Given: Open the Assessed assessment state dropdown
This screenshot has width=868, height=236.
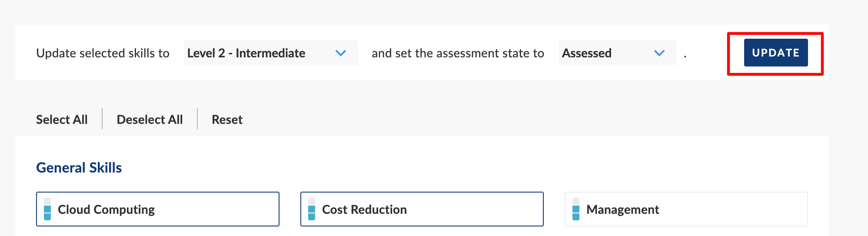Looking at the screenshot, I should click(x=617, y=53).
